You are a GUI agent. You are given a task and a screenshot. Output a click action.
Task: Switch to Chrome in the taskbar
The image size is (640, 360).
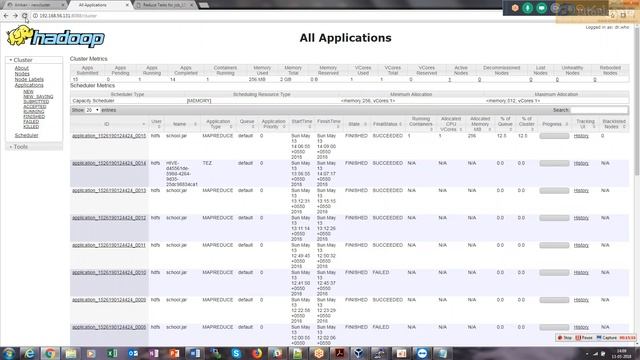[50, 353]
